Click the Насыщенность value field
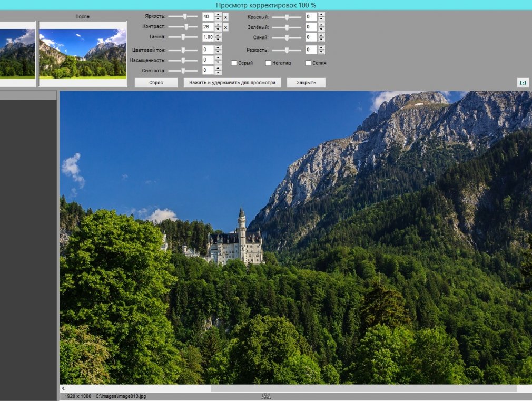This screenshot has width=532, height=401. tap(208, 60)
